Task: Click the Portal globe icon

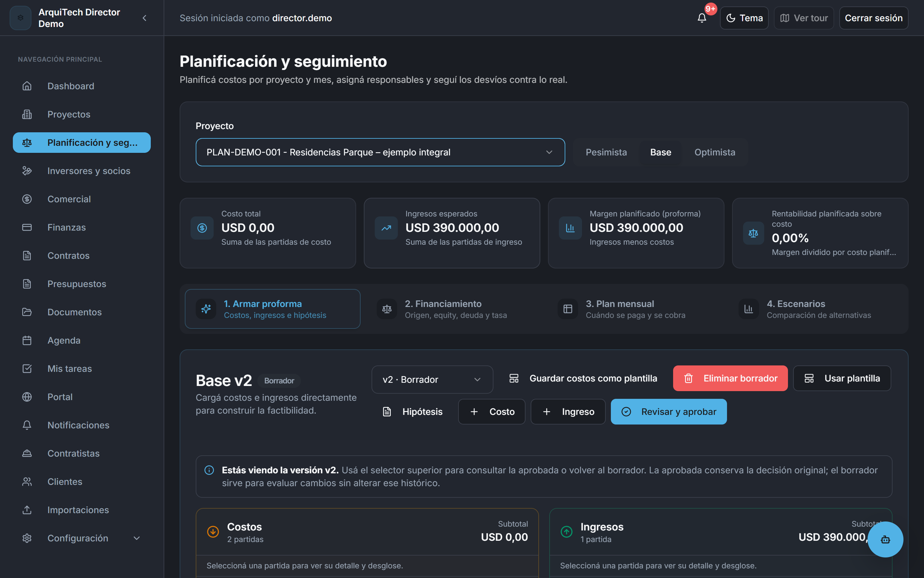Action: pyautogui.click(x=27, y=397)
